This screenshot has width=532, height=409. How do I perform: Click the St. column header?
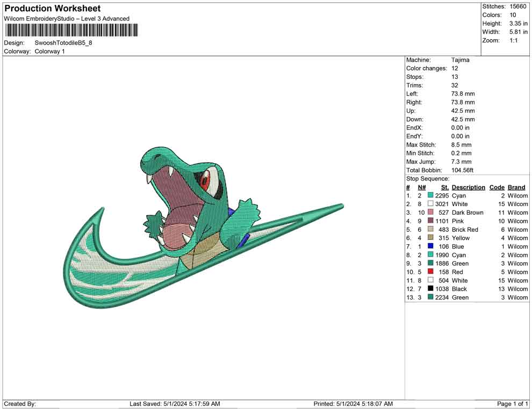[x=444, y=187]
